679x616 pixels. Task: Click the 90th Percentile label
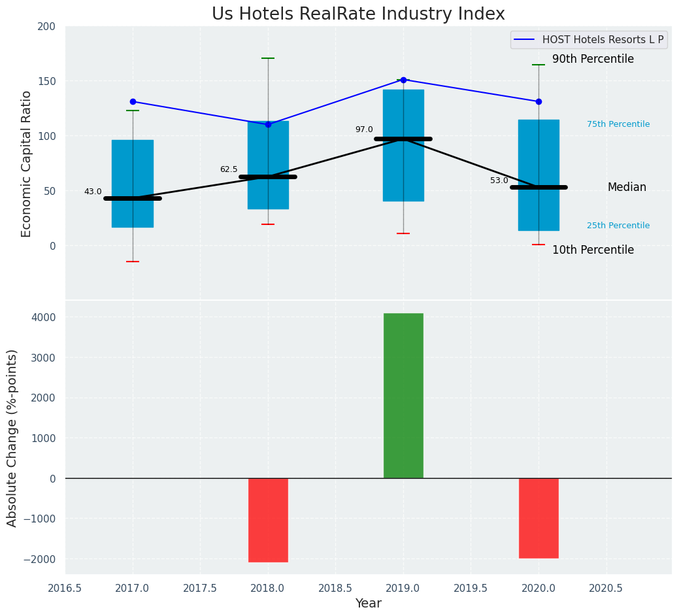(593, 59)
